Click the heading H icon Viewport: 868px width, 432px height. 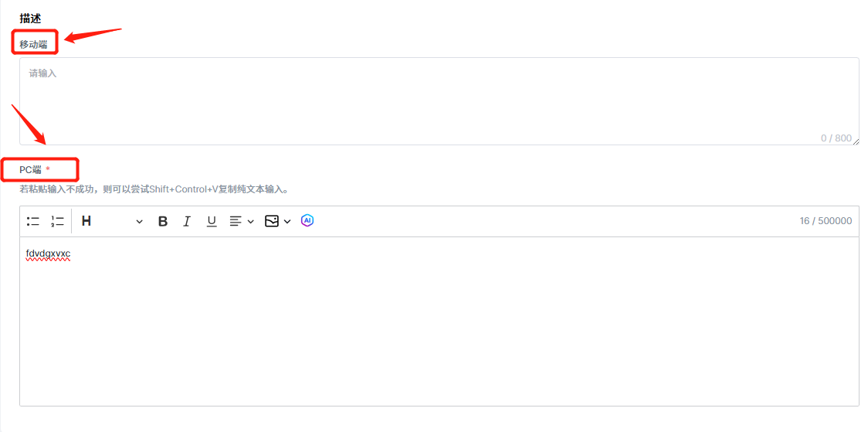[x=86, y=221]
